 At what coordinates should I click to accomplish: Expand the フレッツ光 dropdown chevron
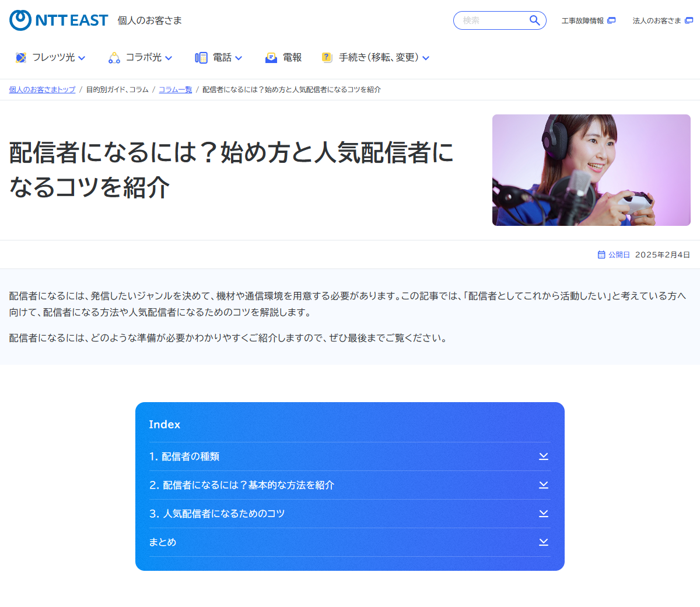point(82,58)
